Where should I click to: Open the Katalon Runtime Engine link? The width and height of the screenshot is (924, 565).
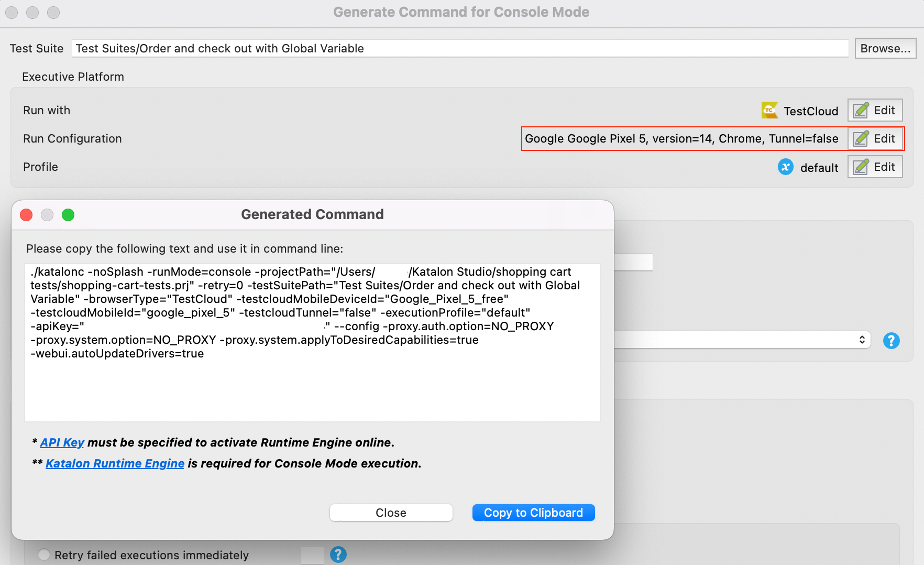pyautogui.click(x=115, y=463)
